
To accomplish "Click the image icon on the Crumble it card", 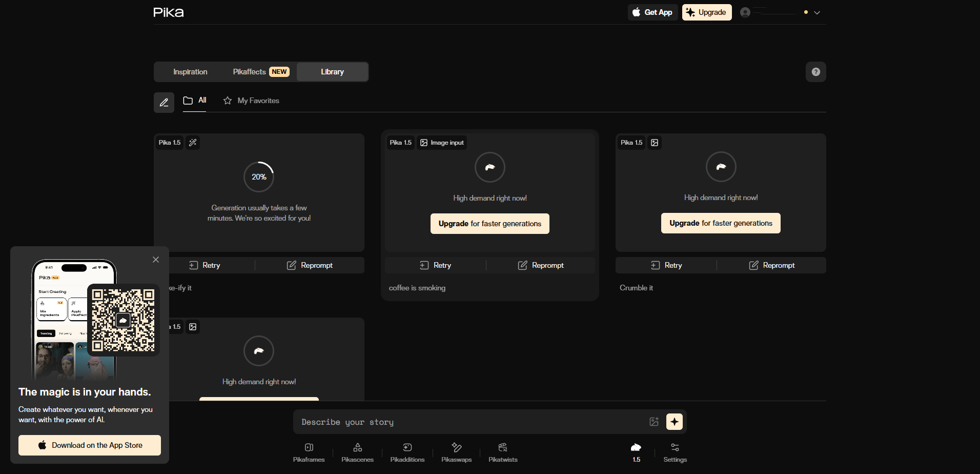I will coord(655,143).
